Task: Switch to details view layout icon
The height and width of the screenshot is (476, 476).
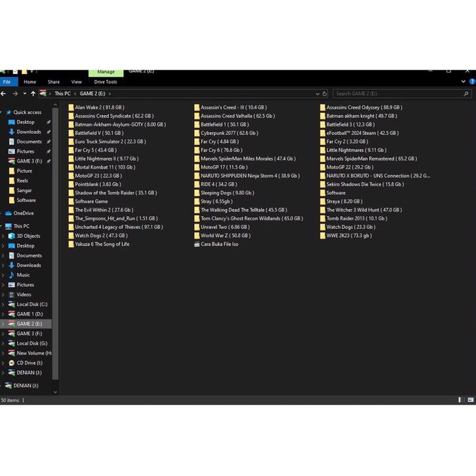Action: coord(461,400)
